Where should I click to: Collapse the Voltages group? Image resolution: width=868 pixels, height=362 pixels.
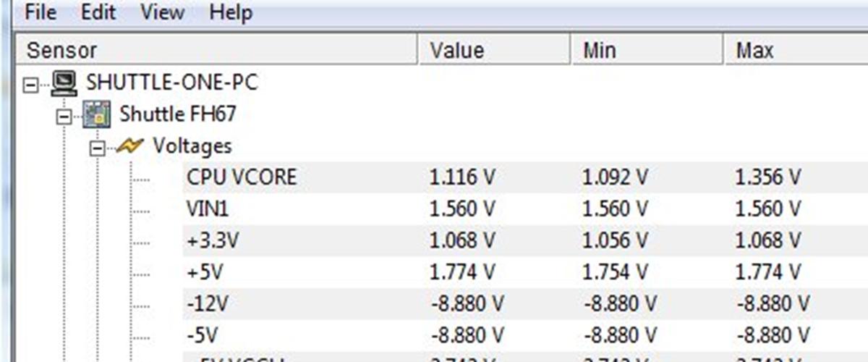coord(97,147)
